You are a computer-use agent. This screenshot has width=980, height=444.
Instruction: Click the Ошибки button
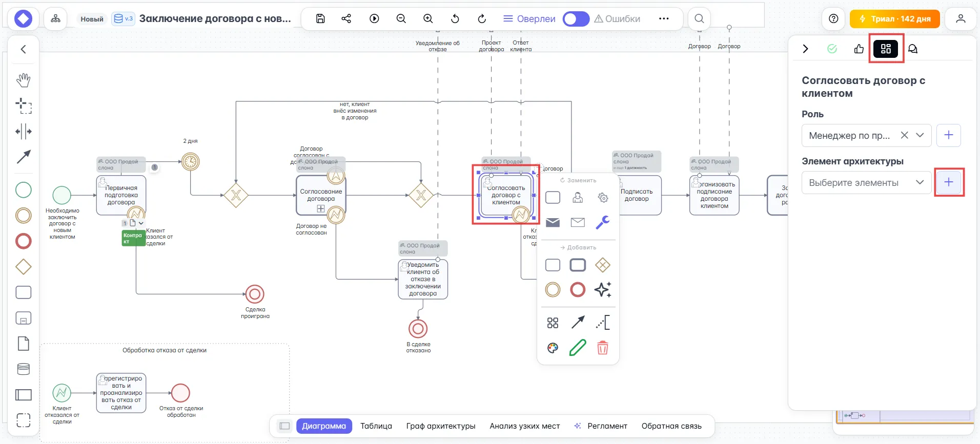(x=617, y=19)
